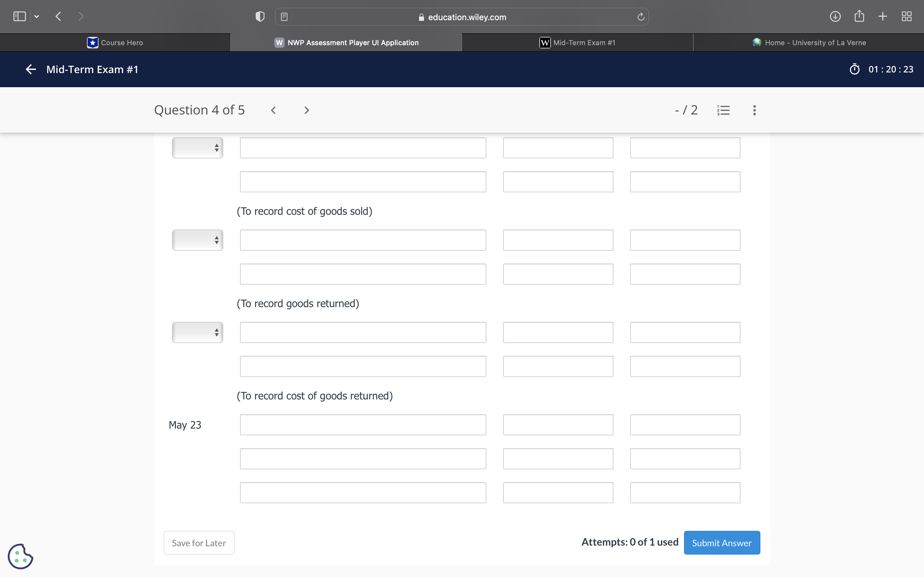
Task: Click Safari's privacy shield icon
Action: pos(260,16)
